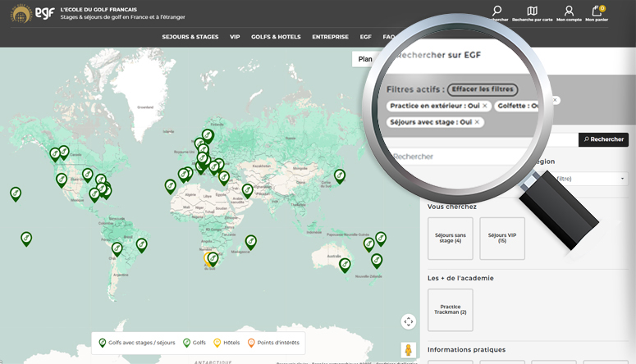The height and width of the screenshot is (364, 636).
Task: Toggle the 'Practice Trackman (2)' filter
Action: [450, 309]
